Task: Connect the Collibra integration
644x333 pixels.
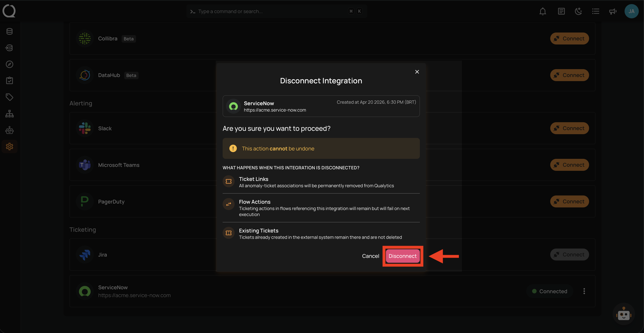Action: click(569, 38)
